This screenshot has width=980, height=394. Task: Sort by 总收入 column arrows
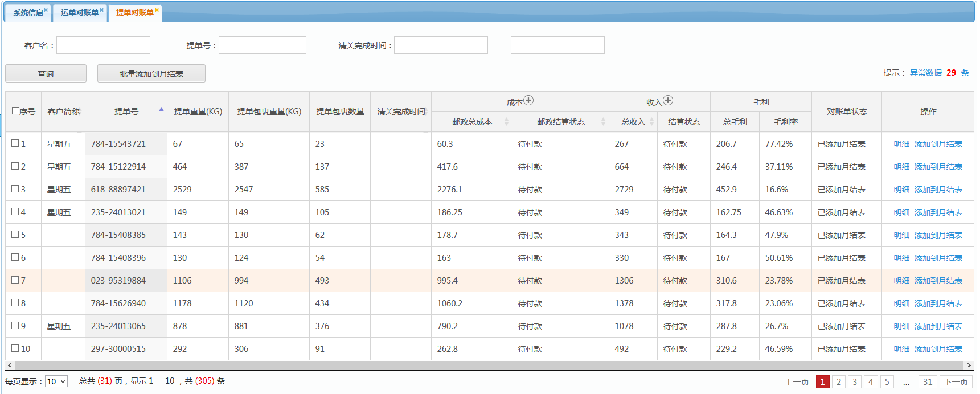(x=651, y=122)
